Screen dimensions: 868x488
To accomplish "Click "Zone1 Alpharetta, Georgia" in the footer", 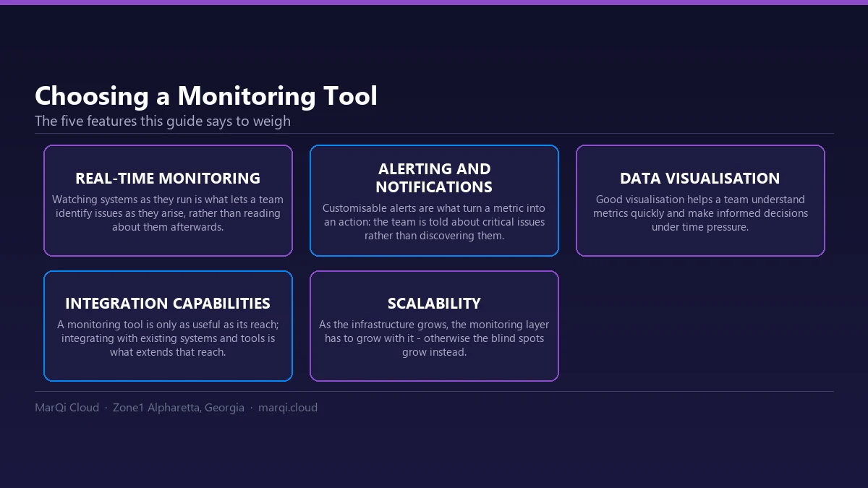I will click(179, 408).
